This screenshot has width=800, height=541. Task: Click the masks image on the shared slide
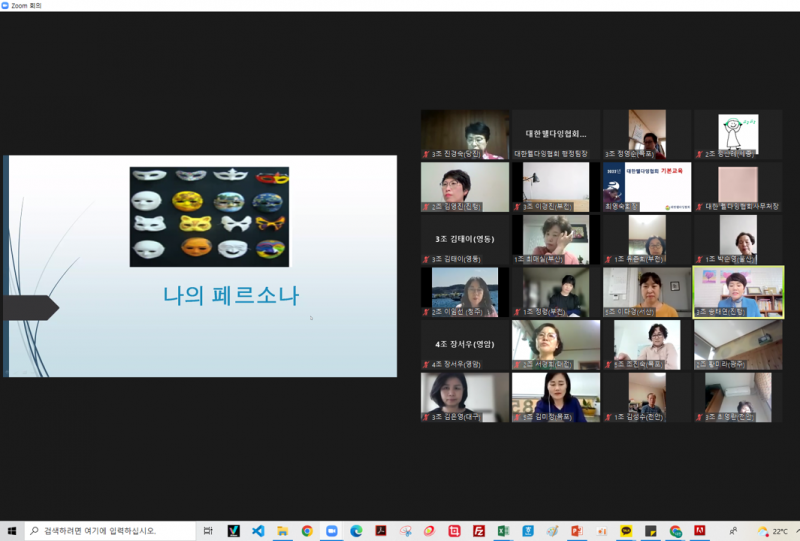209,216
